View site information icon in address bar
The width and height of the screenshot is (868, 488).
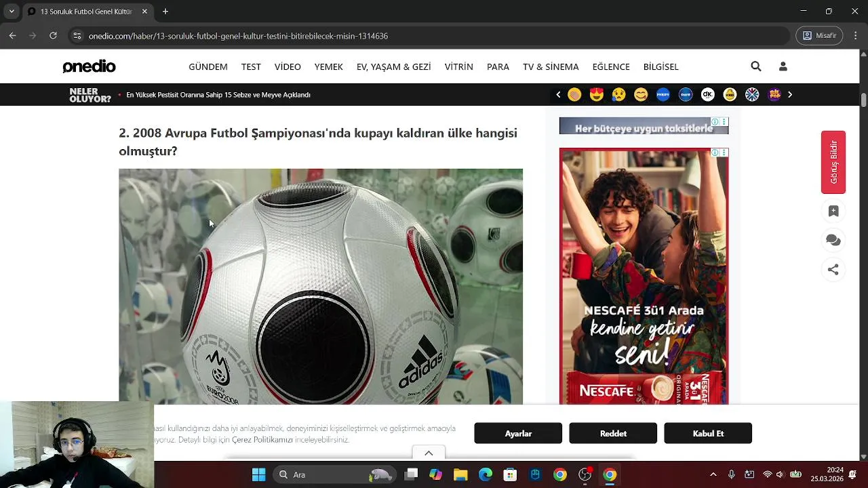tap(77, 36)
